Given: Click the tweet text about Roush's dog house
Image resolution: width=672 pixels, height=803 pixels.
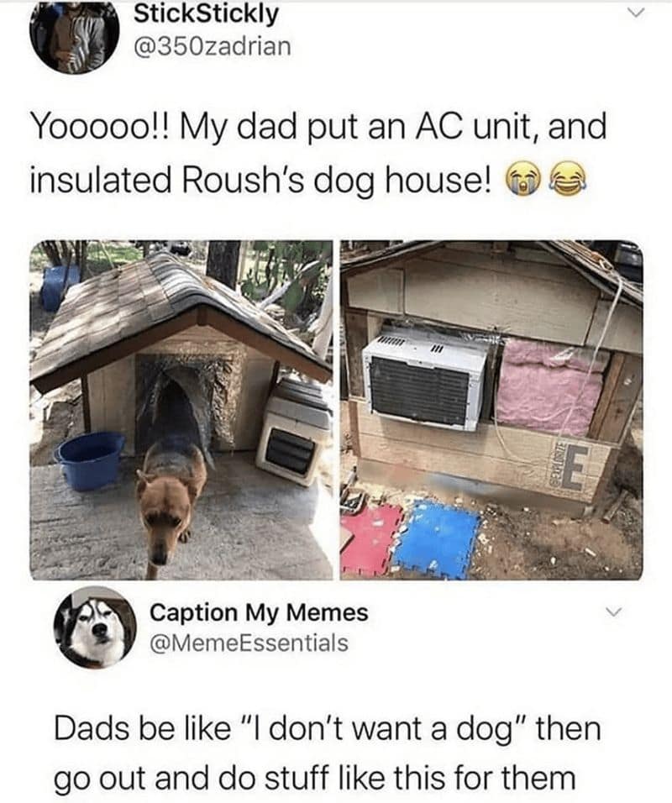Looking at the screenshot, I should click(318, 154).
